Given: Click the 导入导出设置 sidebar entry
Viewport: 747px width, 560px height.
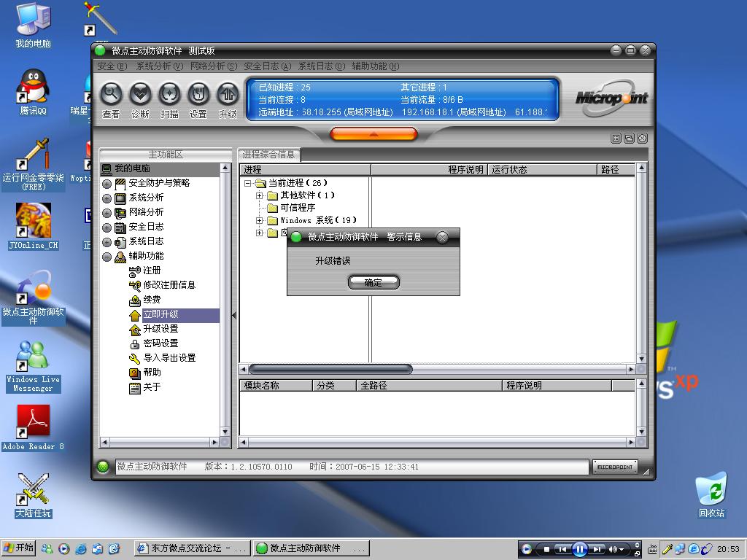Looking at the screenshot, I should [169, 358].
